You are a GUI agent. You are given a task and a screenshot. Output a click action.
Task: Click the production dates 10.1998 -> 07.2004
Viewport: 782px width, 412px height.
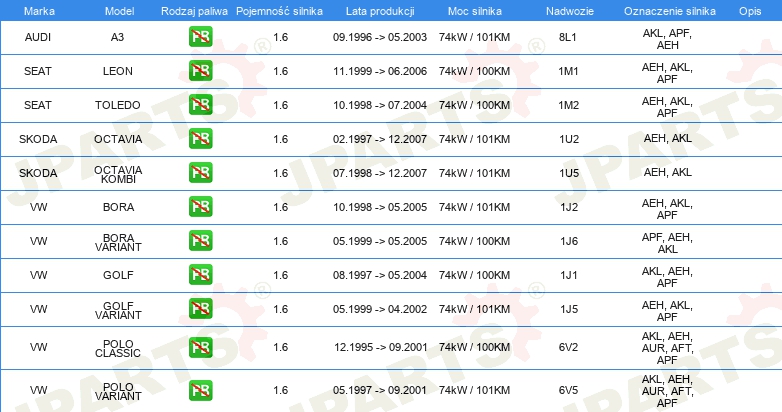pyautogui.click(x=380, y=105)
